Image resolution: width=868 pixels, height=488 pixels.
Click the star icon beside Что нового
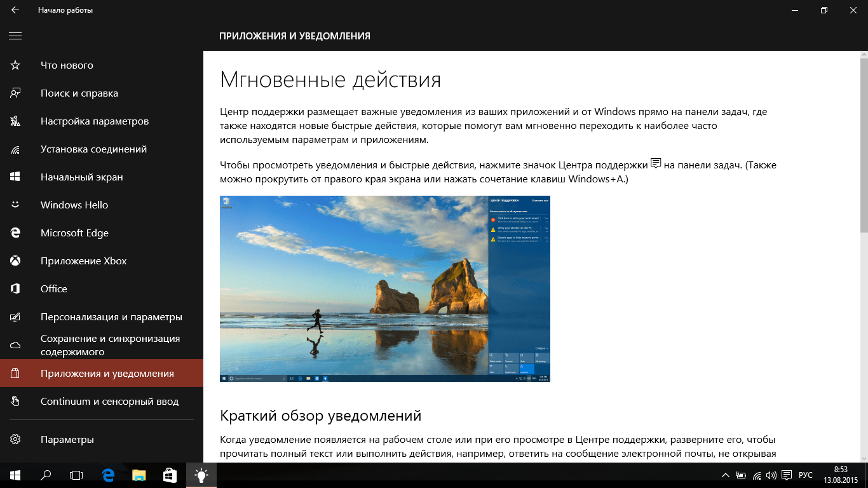click(15, 65)
